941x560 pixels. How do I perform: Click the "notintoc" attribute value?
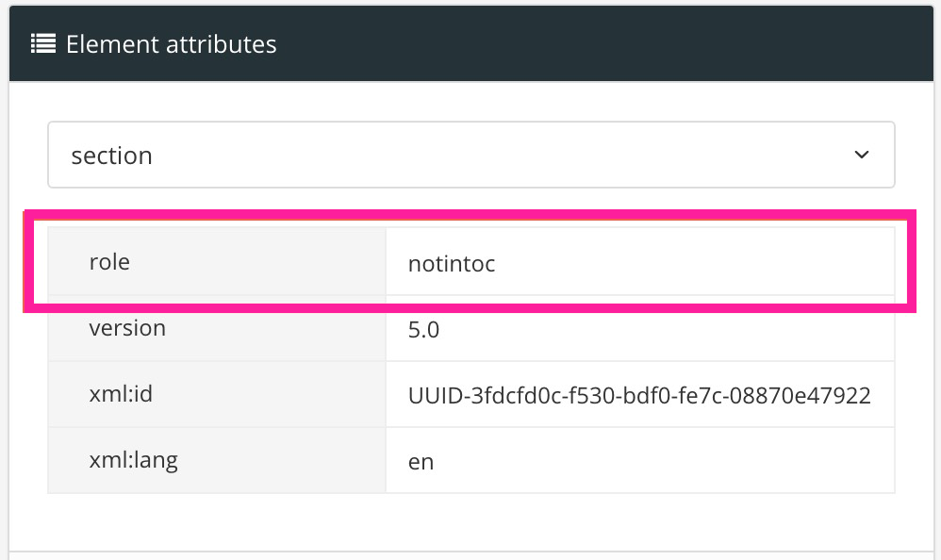coord(451,264)
